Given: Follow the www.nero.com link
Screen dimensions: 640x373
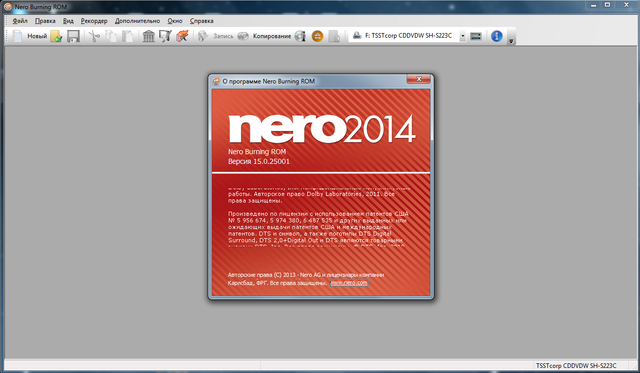Looking at the screenshot, I should point(349,283).
